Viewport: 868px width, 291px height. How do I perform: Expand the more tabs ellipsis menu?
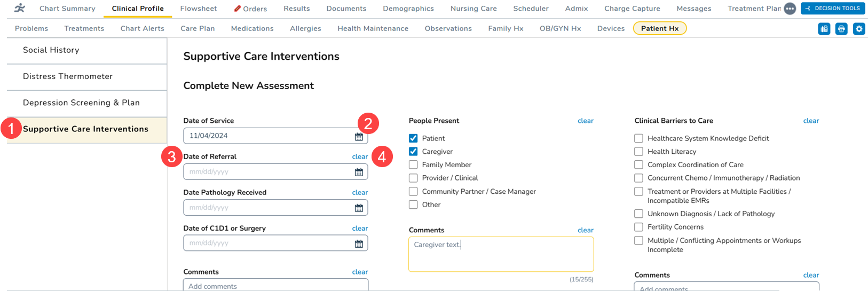(x=790, y=9)
